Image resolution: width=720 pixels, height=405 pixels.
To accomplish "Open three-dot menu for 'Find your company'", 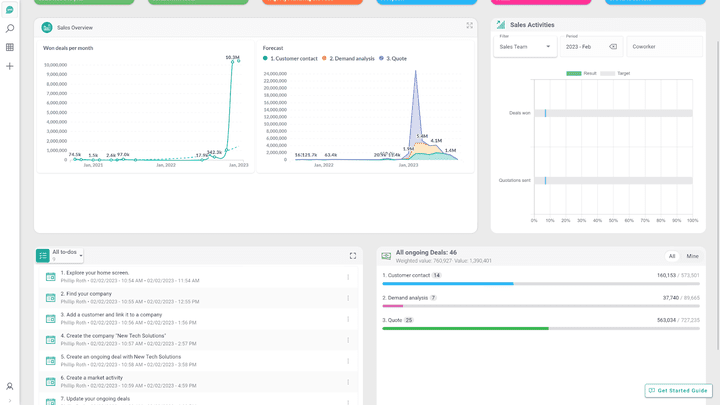I will (x=348, y=298).
